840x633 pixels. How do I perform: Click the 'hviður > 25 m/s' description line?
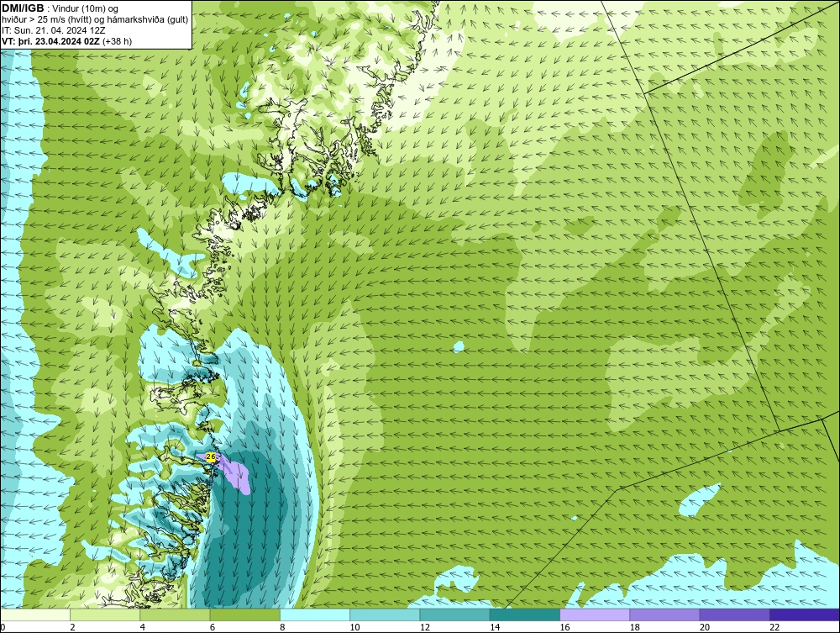pyautogui.click(x=95, y=20)
